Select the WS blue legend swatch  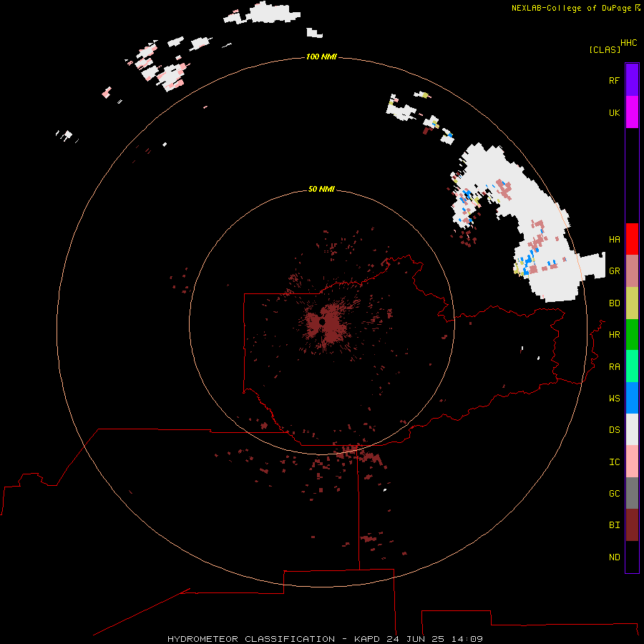click(632, 398)
